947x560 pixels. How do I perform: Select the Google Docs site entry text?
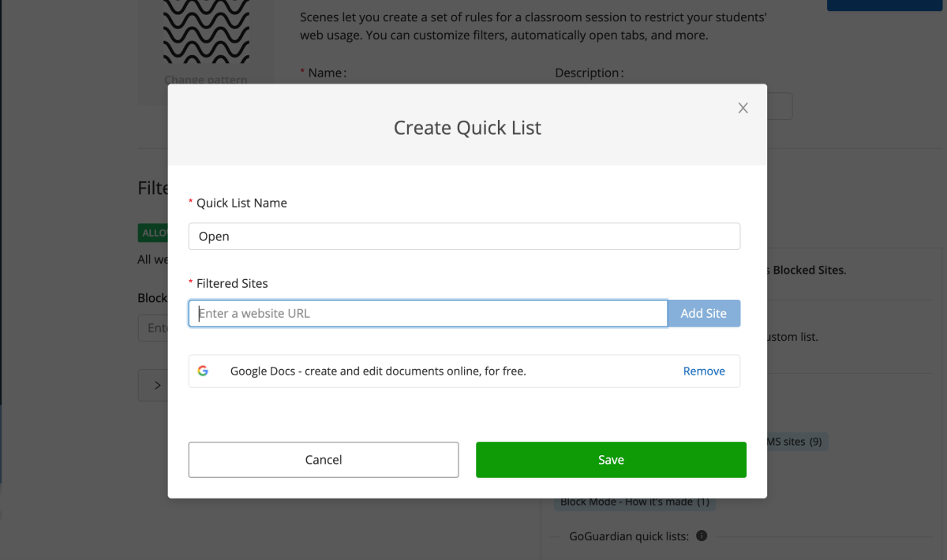click(x=378, y=371)
